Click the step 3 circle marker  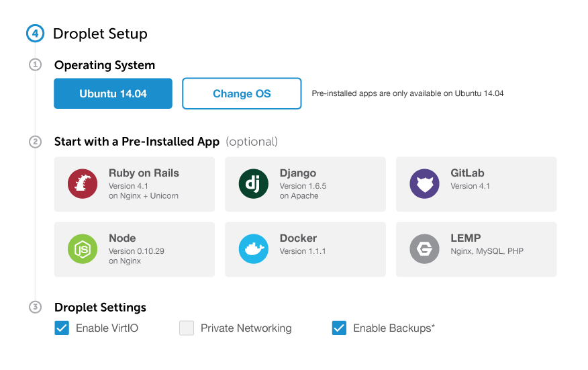point(36,308)
